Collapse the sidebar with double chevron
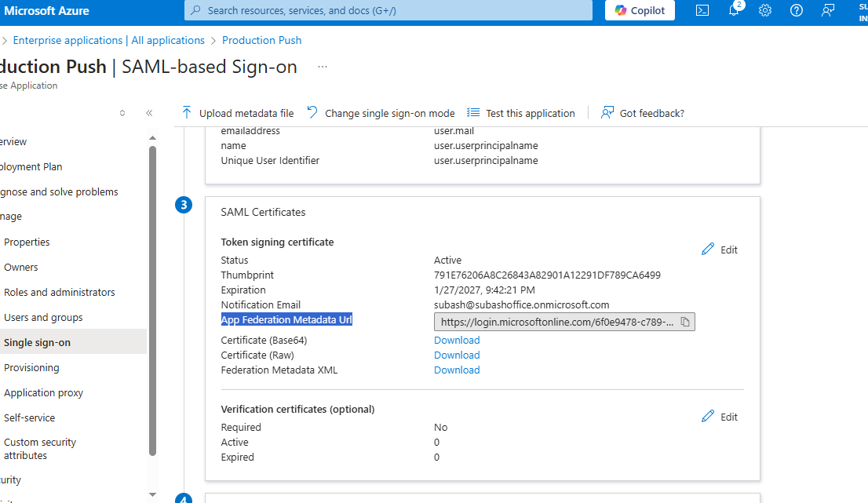Image resolution: width=868 pixels, height=503 pixels. [149, 113]
